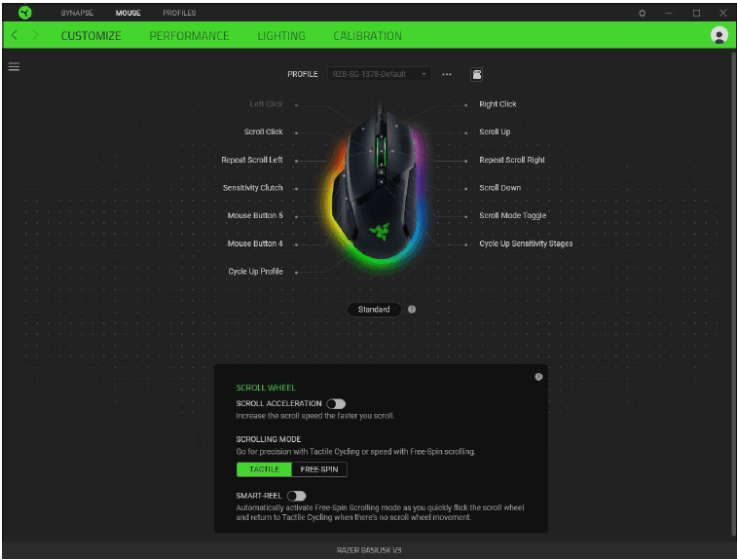Toggle the Smart-Reel switch
Screen dimensions: 737x560
(x=297, y=496)
